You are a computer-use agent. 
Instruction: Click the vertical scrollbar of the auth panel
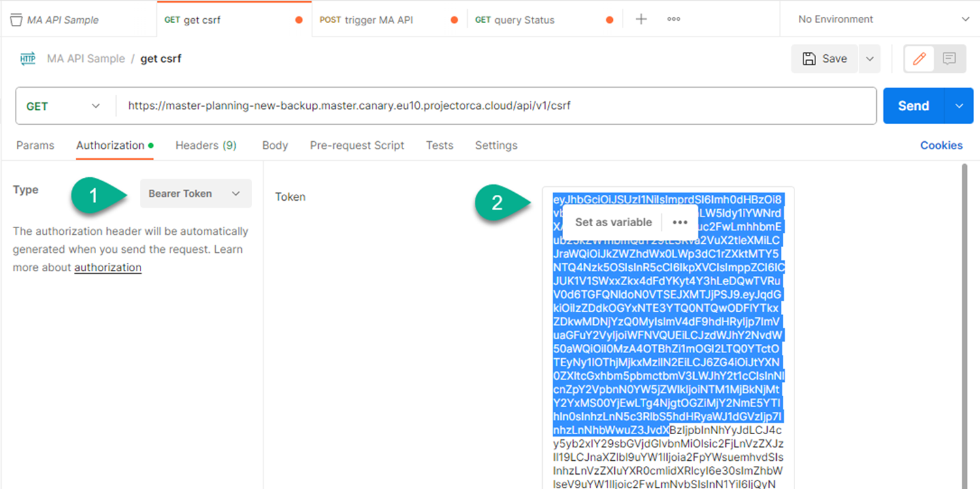pyautogui.click(x=965, y=327)
